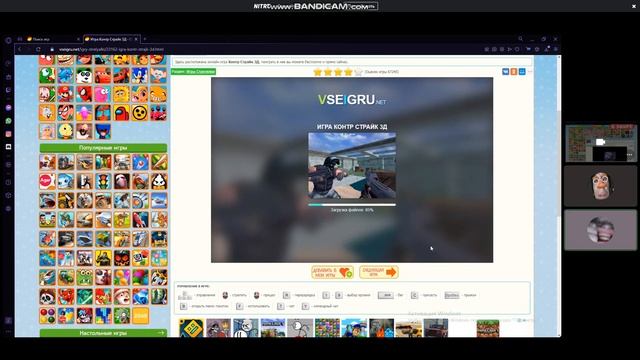Open the panda with glasses game icon
This screenshot has height=360, width=640.
tap(84, 75)
